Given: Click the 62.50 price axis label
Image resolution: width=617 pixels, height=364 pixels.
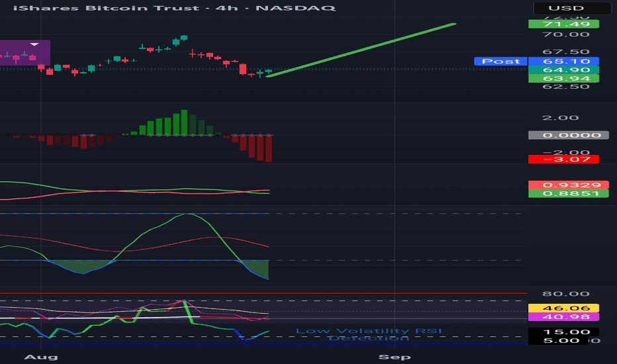Looking at the screenshot, I should [x=566, y=87].
